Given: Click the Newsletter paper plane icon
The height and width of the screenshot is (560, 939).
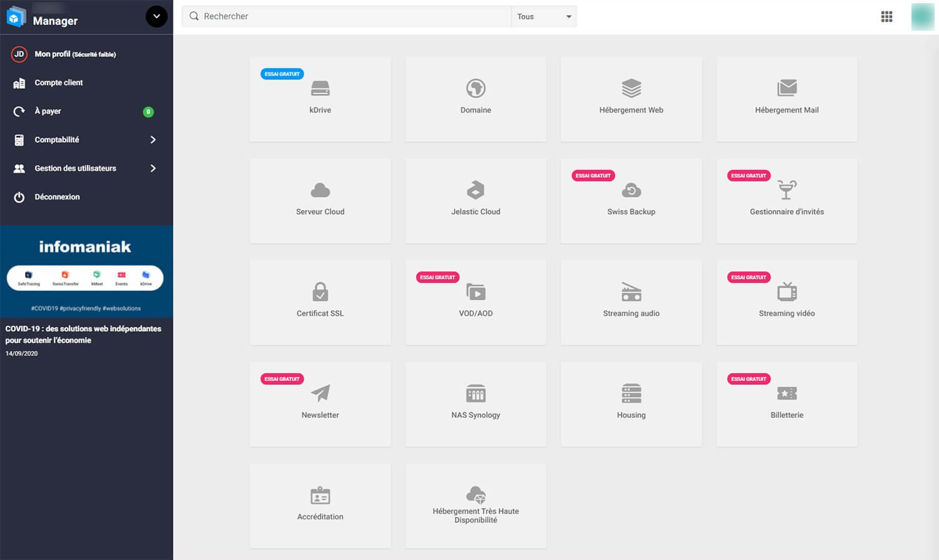Looking at the screenshot, I should (x=320, y=394).
